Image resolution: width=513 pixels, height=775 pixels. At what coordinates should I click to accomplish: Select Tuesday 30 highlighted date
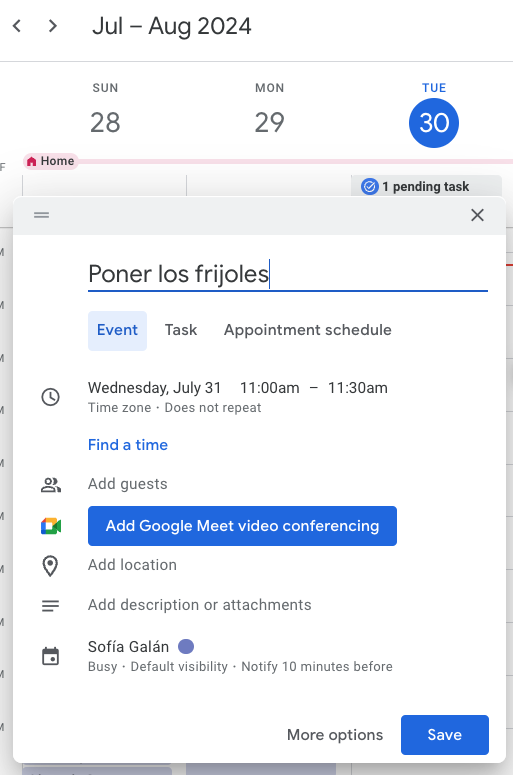(x=434, y=123)
